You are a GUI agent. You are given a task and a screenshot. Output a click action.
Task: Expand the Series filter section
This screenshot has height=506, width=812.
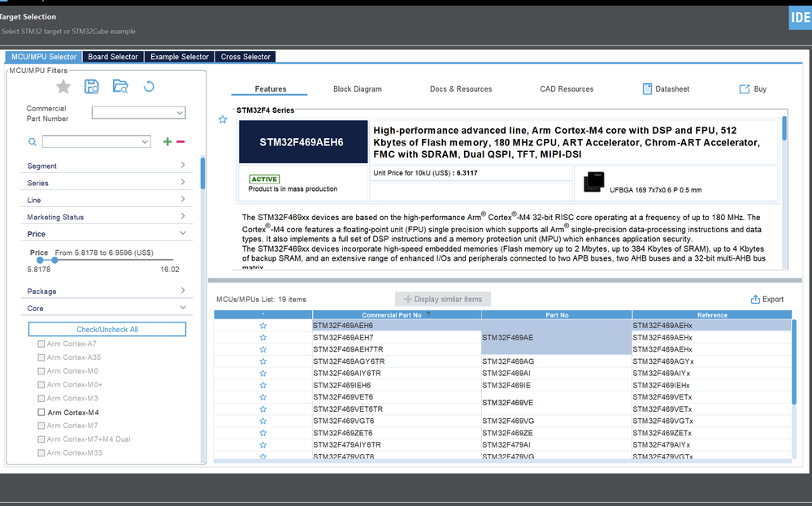pyautogui.click(x=106, y=183)
